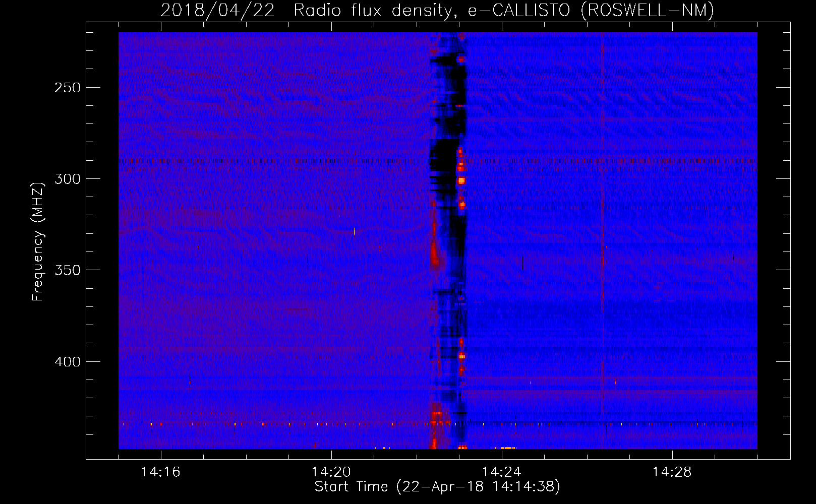Image resolution: width=816 pixels, height=504 pixels.
Task: Click the bright spot near 400 MHz in burst
Action: point(461,356)
